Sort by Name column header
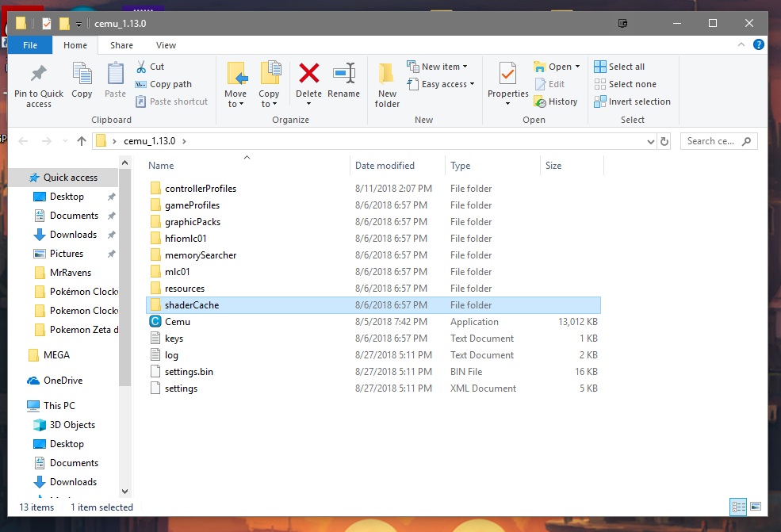Image resolution: width=781 pixels, height=532 pixels. 161,166
